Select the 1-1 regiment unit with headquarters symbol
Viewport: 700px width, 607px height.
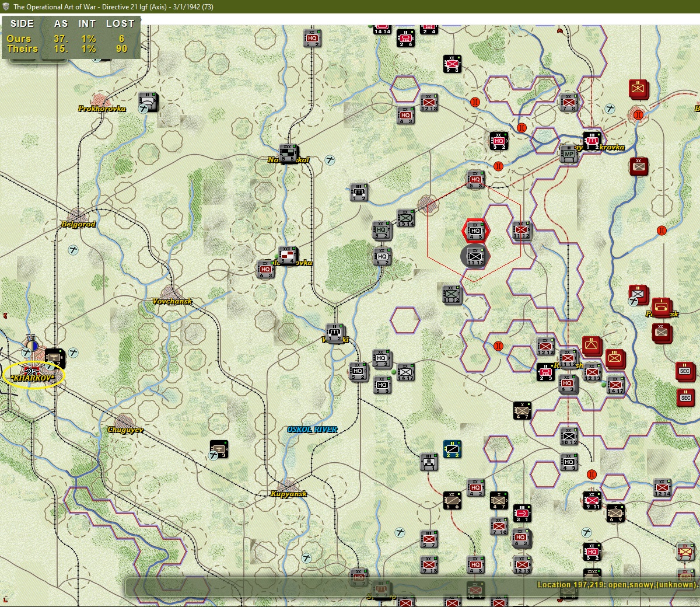(x=429, y=462)
